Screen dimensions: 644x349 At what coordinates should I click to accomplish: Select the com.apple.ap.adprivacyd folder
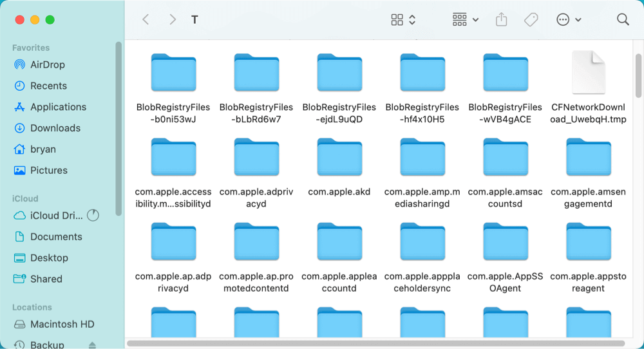pos(173,241)
